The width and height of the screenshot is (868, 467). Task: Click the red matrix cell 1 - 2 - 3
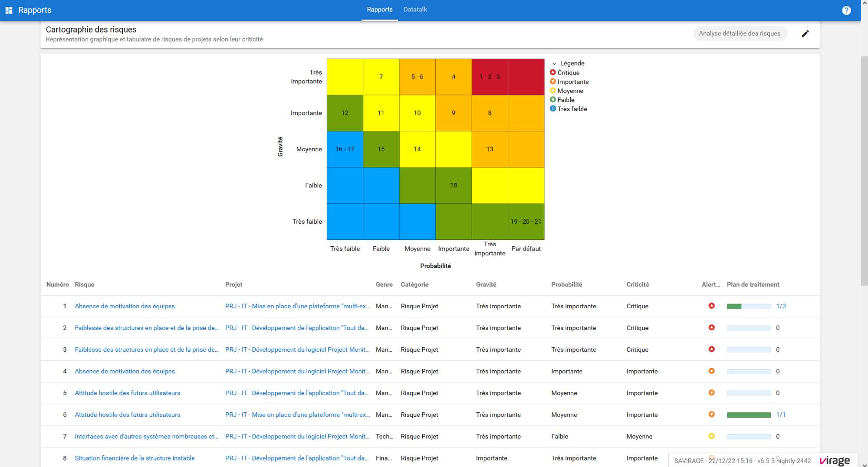(490, 77)
